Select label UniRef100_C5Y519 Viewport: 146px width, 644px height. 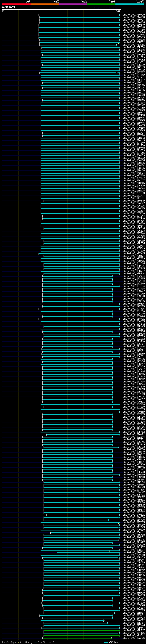[133, 610]
